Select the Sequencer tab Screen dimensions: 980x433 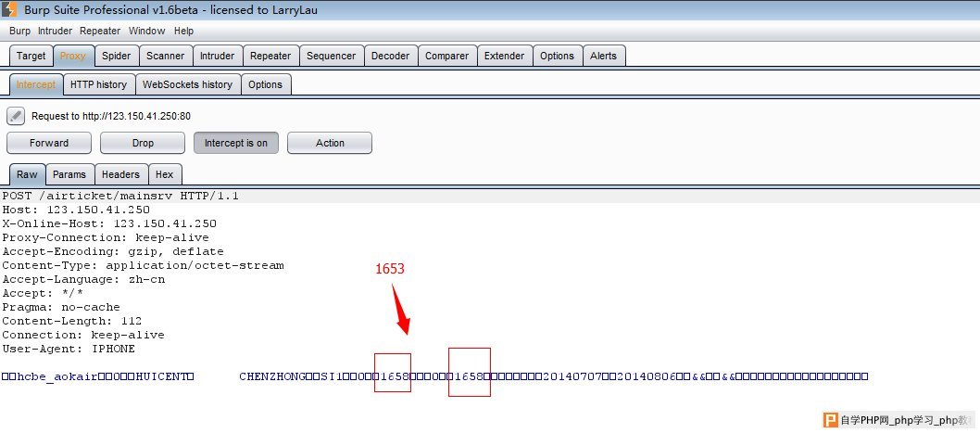pyautogui.click(x=332, y=56)
